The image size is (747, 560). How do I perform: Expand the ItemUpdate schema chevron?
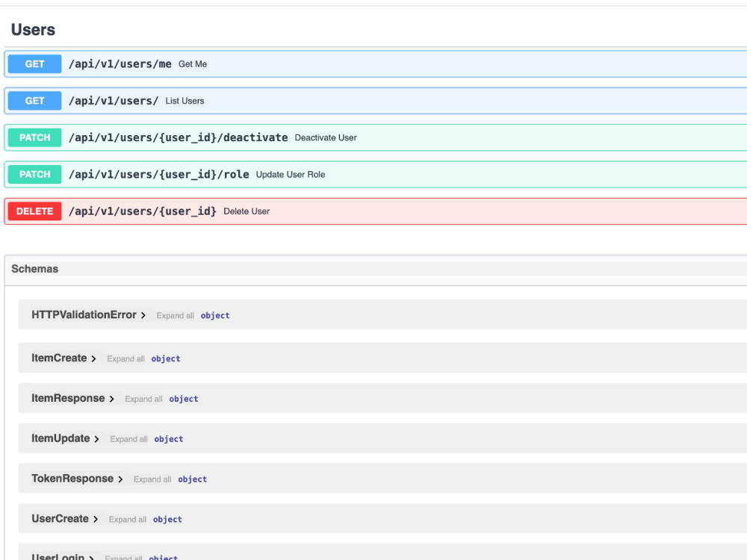click(x=96, y=438)
